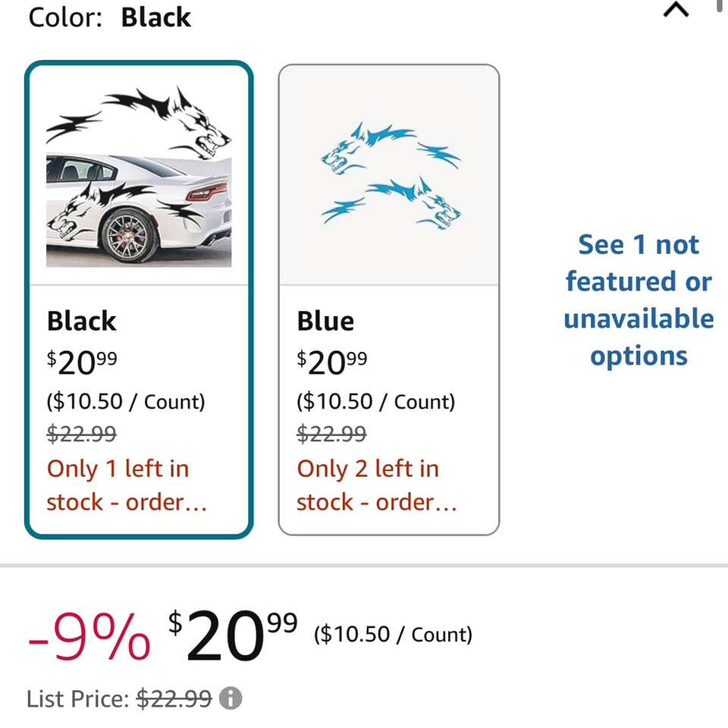The image size is (728, 728).
Task: Open 'See 1 not featured or unavailable options'
Action: (x=639, y=300)
